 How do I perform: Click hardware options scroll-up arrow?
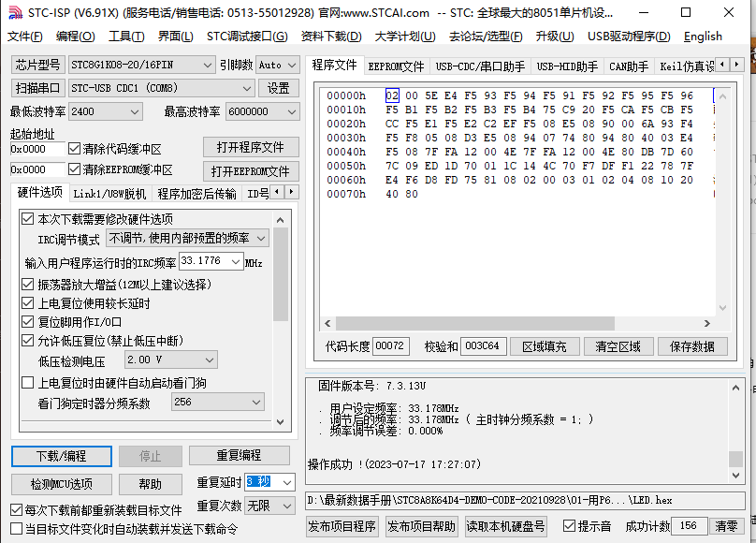point(281,220)
